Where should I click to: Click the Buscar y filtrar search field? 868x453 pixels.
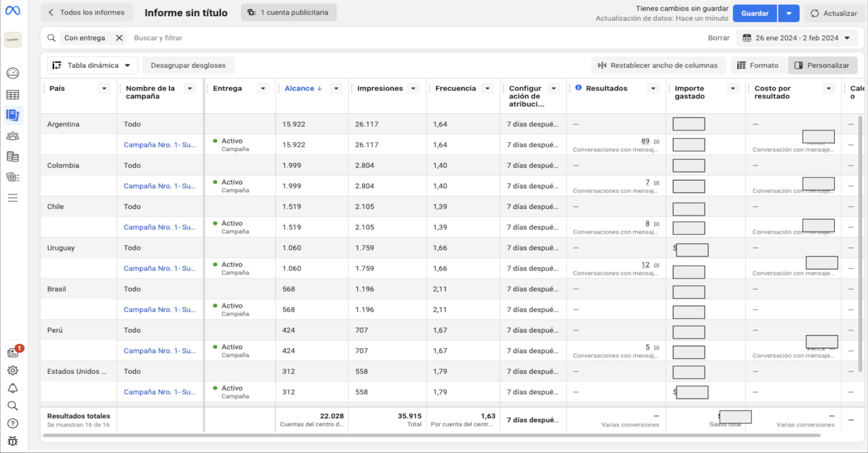(158, 38)
